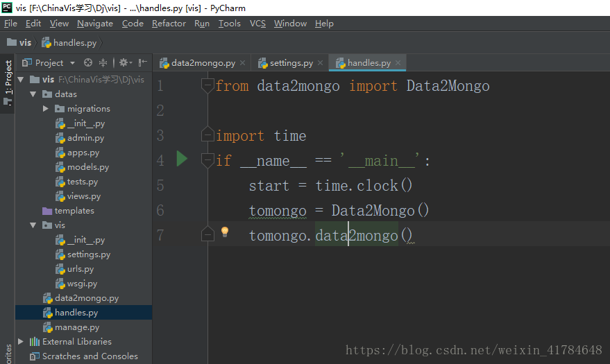Open the View menu
610x364 pixels.
[59, 24]
